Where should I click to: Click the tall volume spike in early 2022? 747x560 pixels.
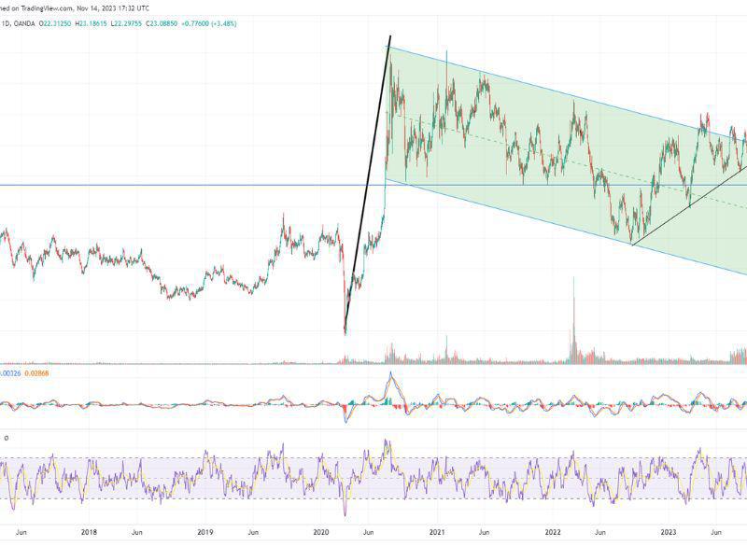[x=573, y=320]
